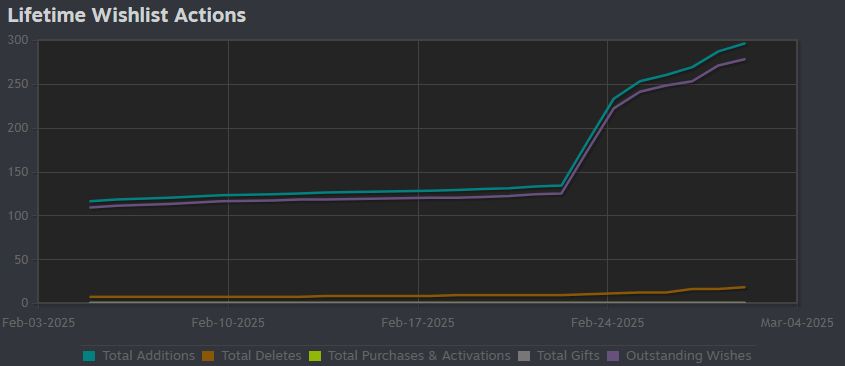Click the Feb-24-2025 axis date label
The height and width of the screenshot is (366, 845).
pyautogui.click(x=607, y=323)
